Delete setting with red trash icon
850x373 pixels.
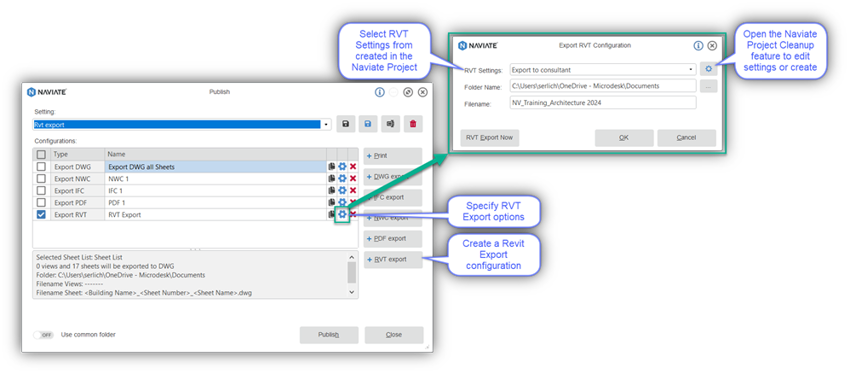click(x=413, y=124)
